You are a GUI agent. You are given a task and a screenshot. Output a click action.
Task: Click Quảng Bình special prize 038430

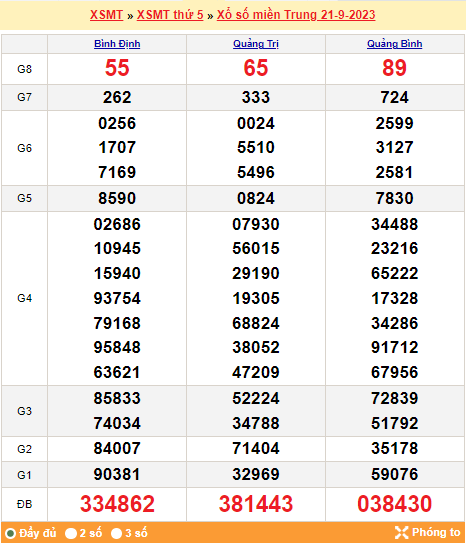(x=394, y=504)
